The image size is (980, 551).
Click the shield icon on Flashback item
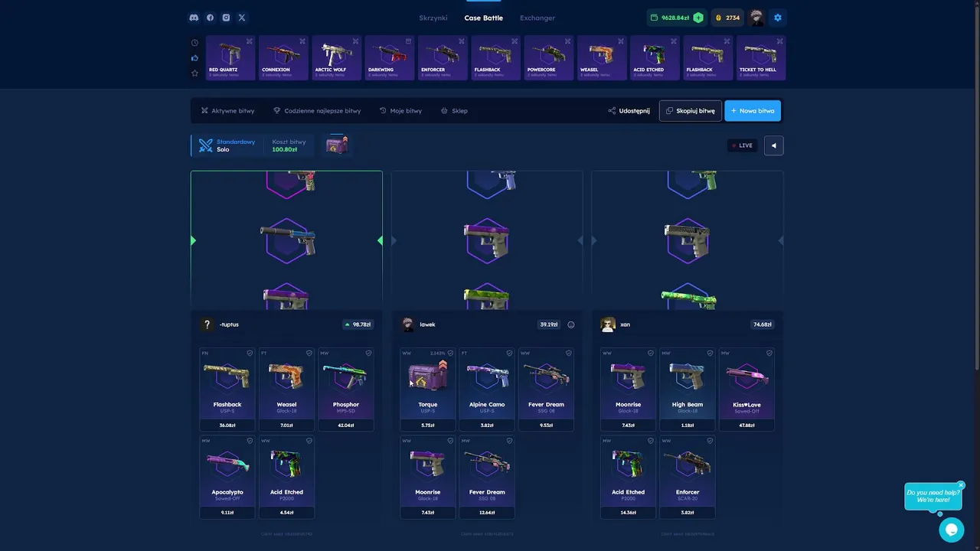pyautogui.click(x=250, y=353)
